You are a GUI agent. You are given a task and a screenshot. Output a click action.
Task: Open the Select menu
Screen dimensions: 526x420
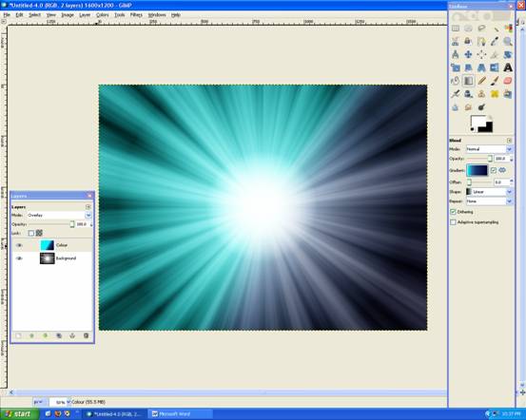(x=34, y=15)
